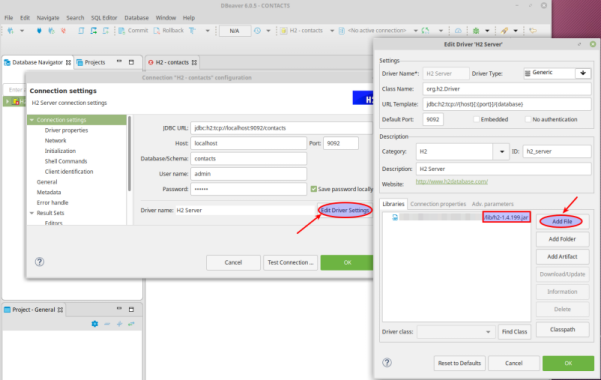This screenshot has height=380, width=601.
Task: Open the Driver class combo box
Action: point(455,331)
